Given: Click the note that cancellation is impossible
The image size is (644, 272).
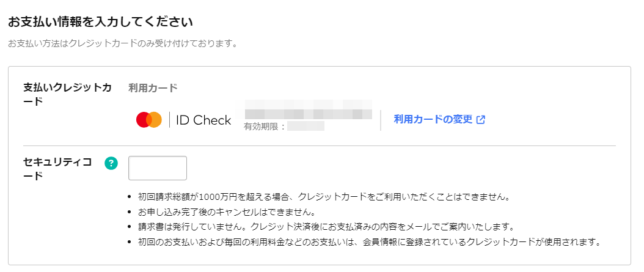Looking at the screenshot, I should [x=227, y=213].
